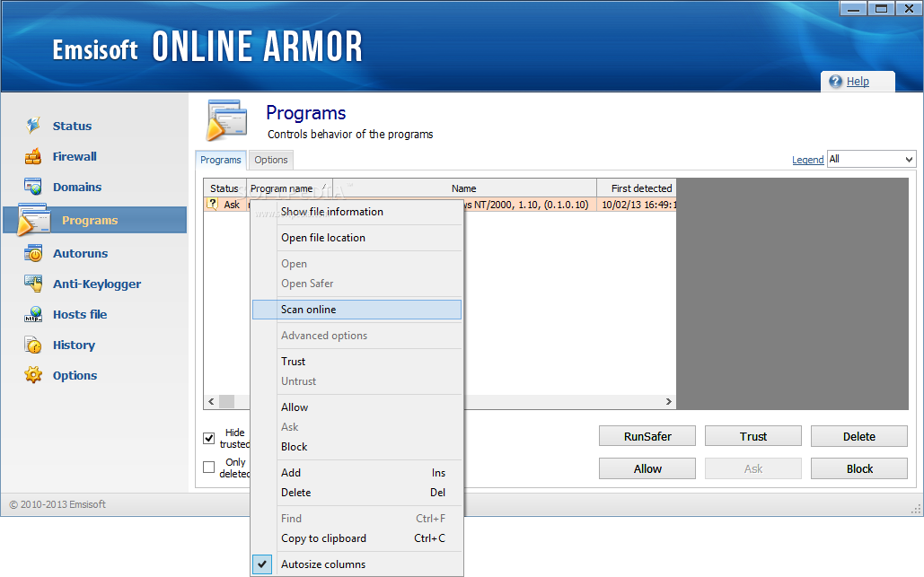Switch to the Programs tab
Image resolution: width=924 pixels, height=577 pixels.
click(x=220, y=160)
